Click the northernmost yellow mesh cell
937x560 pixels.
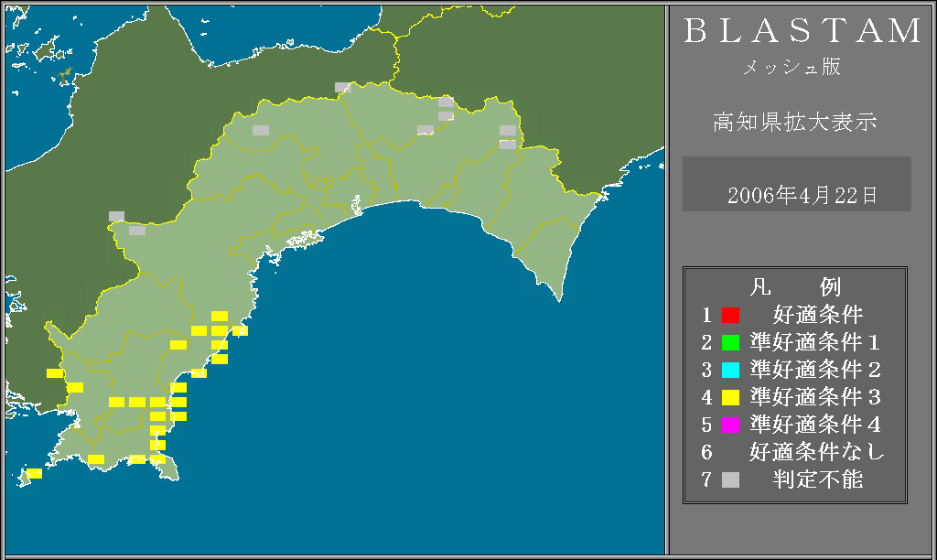(220, 317)
